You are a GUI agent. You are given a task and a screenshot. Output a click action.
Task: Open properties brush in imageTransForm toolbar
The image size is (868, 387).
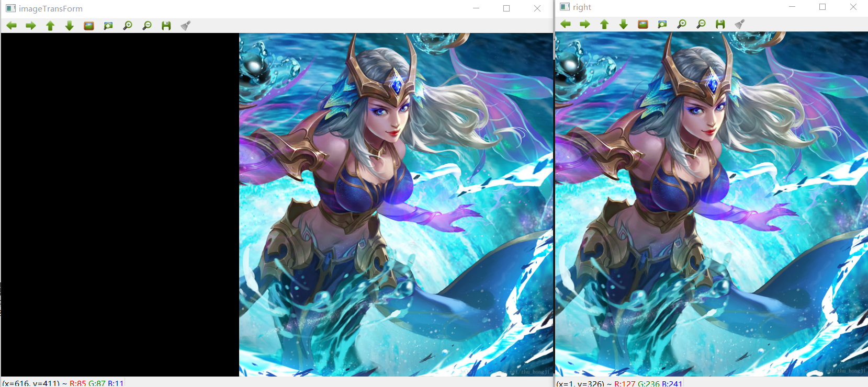186,26
